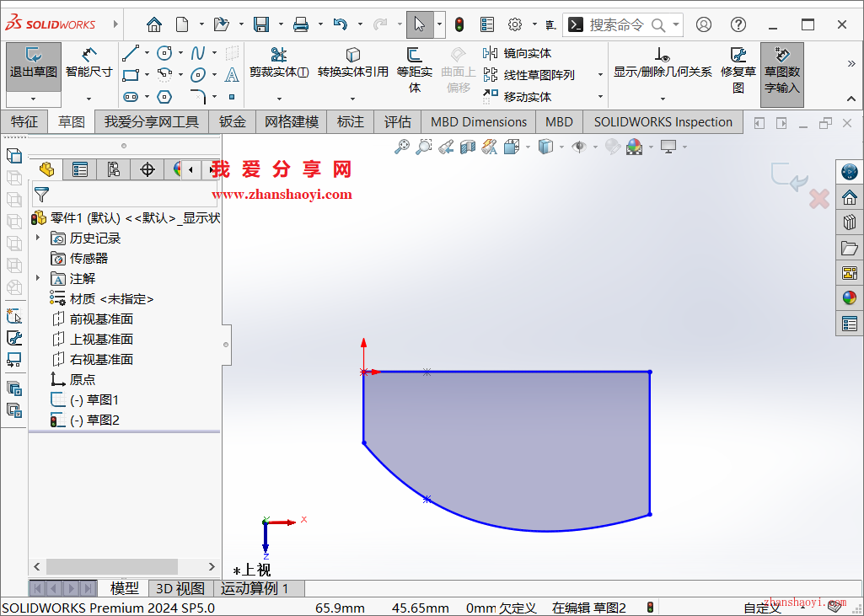Open the FeatureManager design tree tab

46,169
